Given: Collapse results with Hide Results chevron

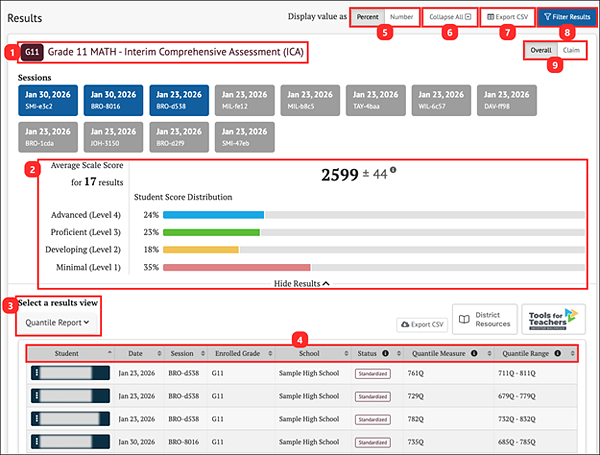Looking at the screenshot, I should tap(302, 284).
